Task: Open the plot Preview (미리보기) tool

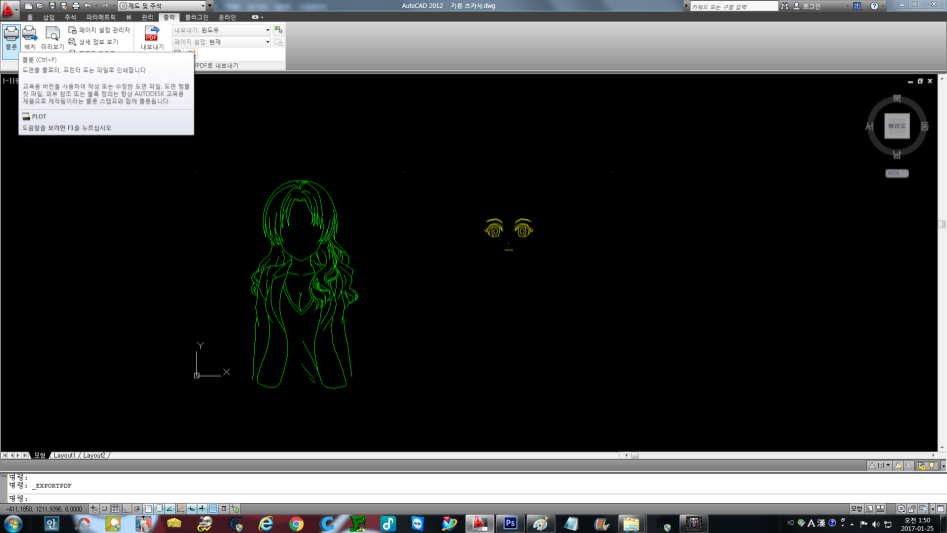Action: click(53, 37)
